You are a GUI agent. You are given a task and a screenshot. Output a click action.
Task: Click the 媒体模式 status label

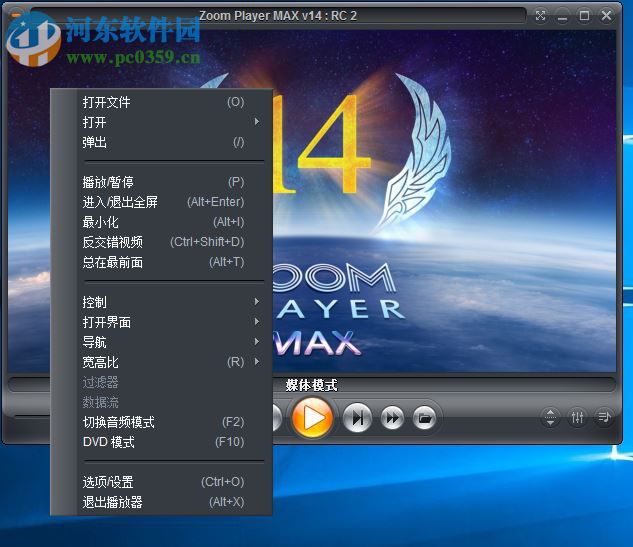(311, 385)
